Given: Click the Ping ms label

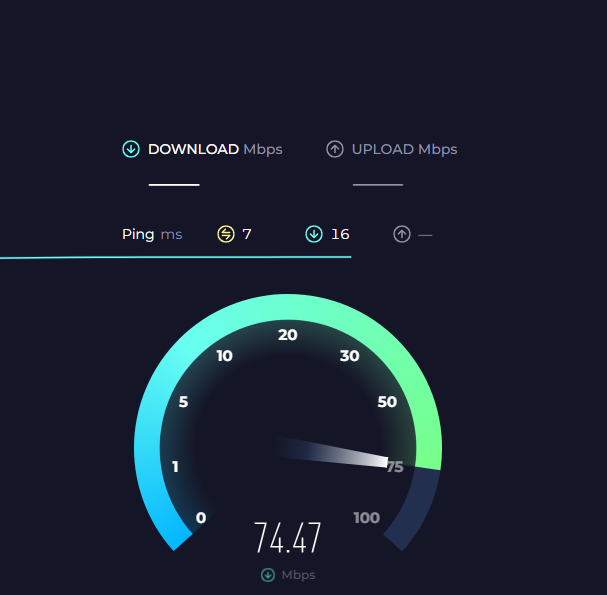Looking at the screenshot, I should tap(152, 234).
